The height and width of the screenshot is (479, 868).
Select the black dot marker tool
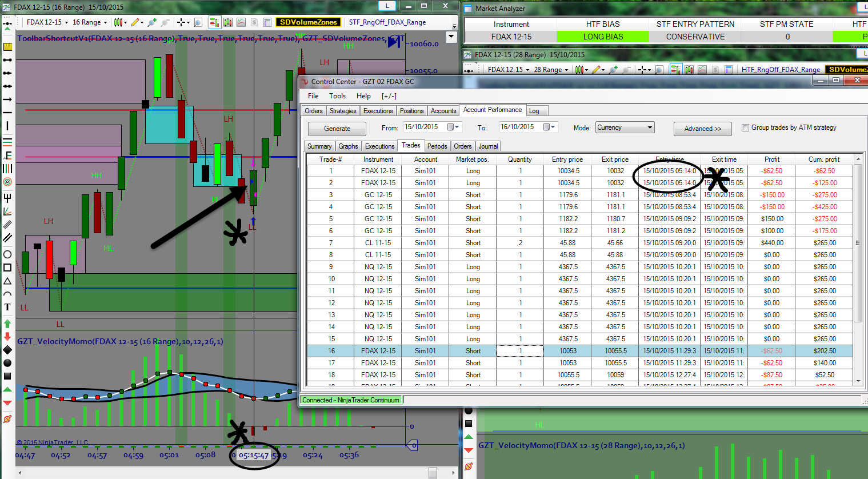[7, 363]
